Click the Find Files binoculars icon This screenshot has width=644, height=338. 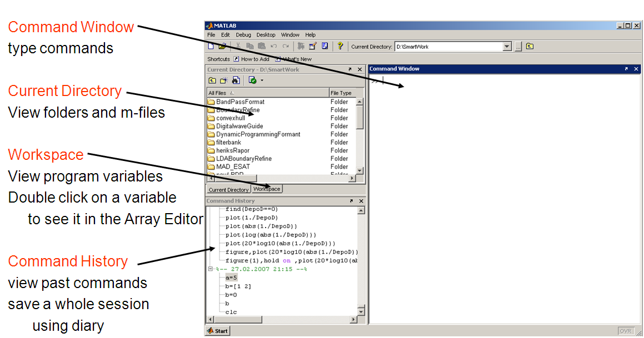click(x=236, y=80)
